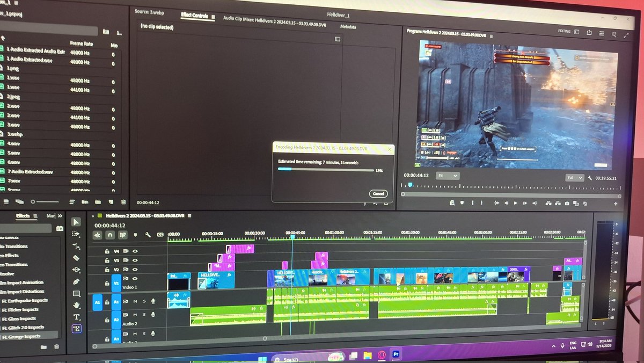Toggle V1 track targeting button
644x363 pixels.
pyautogui.click(x=116, y=282)
